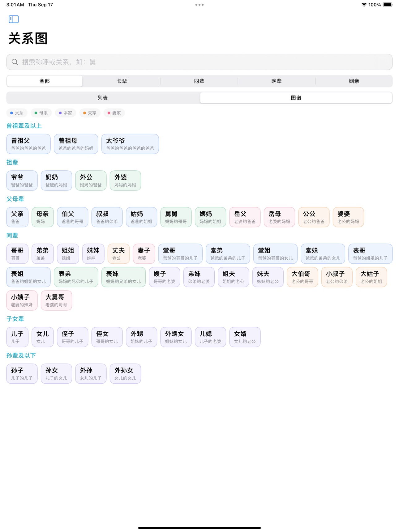Tap the 舅舅 card
Viewport: 399px width, 532px height.
pyautogui.click(x=176, y=217)
